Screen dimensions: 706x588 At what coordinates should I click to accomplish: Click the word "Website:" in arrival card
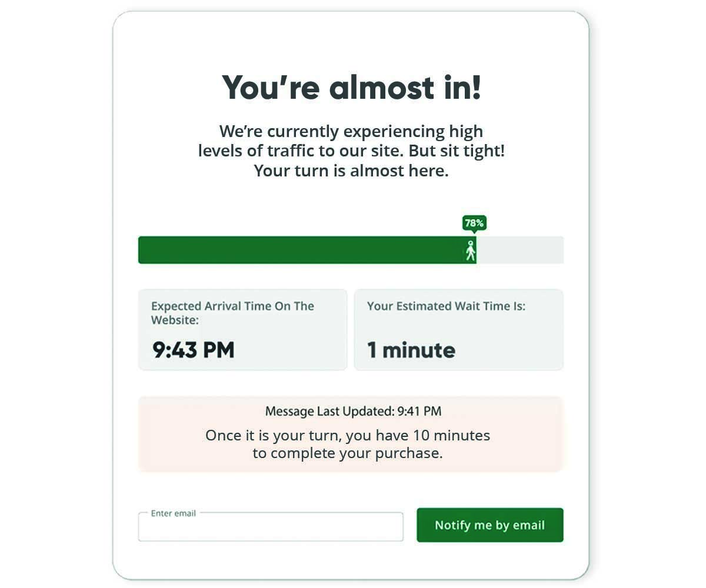[x=175, y=320]
